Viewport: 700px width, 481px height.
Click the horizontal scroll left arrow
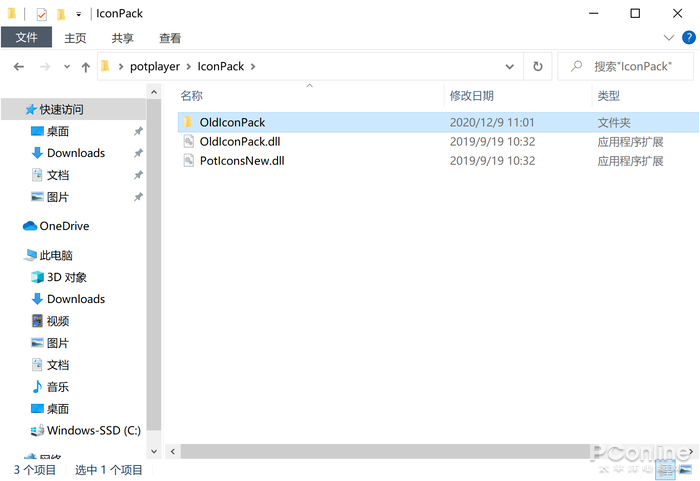pyautogui.click(x=173, y=452)
